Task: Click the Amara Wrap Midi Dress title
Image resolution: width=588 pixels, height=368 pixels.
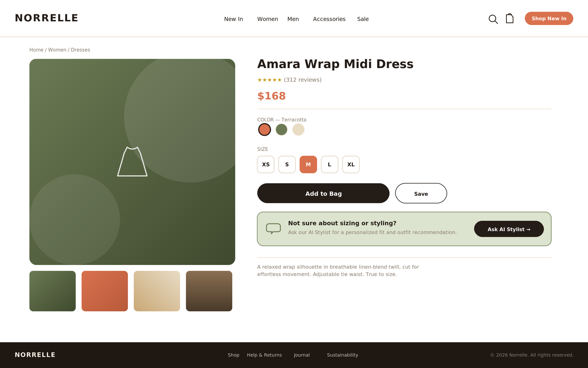Action: click(x=336, y=64)
